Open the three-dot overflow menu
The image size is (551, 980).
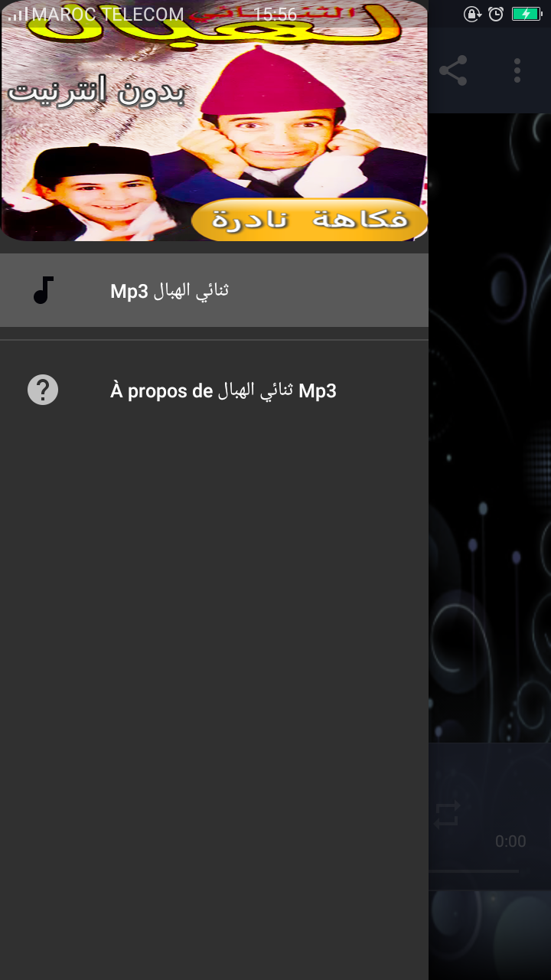click(x=517, y=70)
